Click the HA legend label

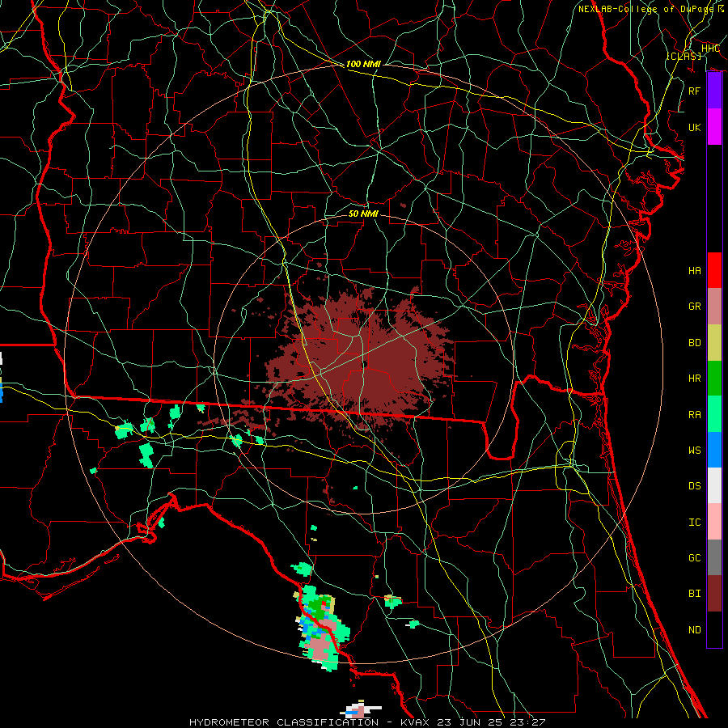click(694, 271)
